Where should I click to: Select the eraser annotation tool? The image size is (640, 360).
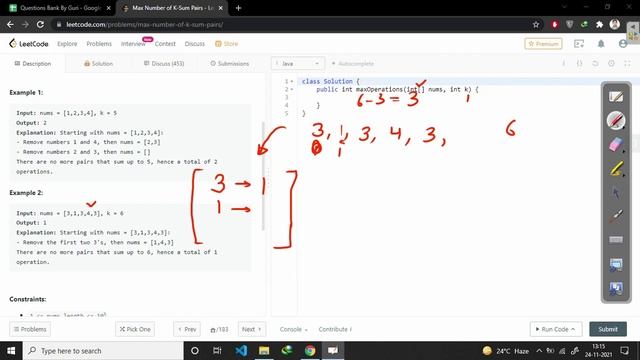616,144
